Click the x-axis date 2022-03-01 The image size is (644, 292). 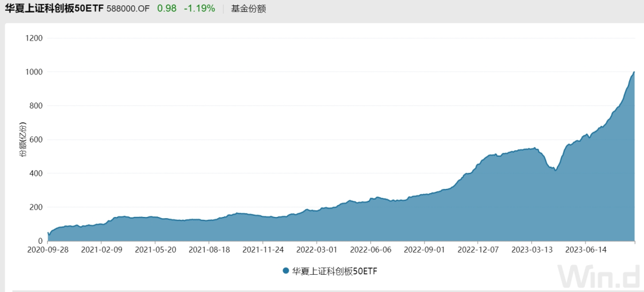[x=317, y=249]
